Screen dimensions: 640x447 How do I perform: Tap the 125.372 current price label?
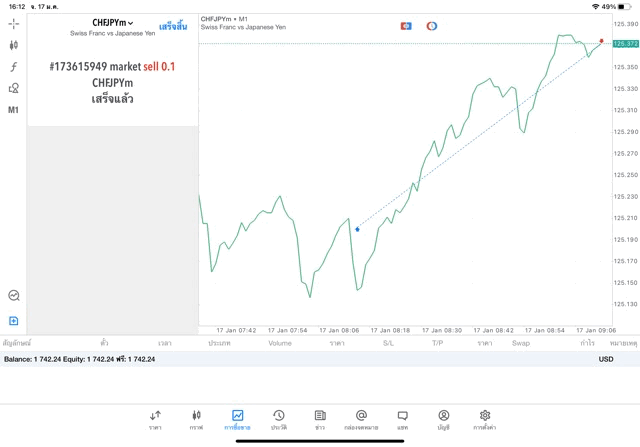click(x=626, y=44)
